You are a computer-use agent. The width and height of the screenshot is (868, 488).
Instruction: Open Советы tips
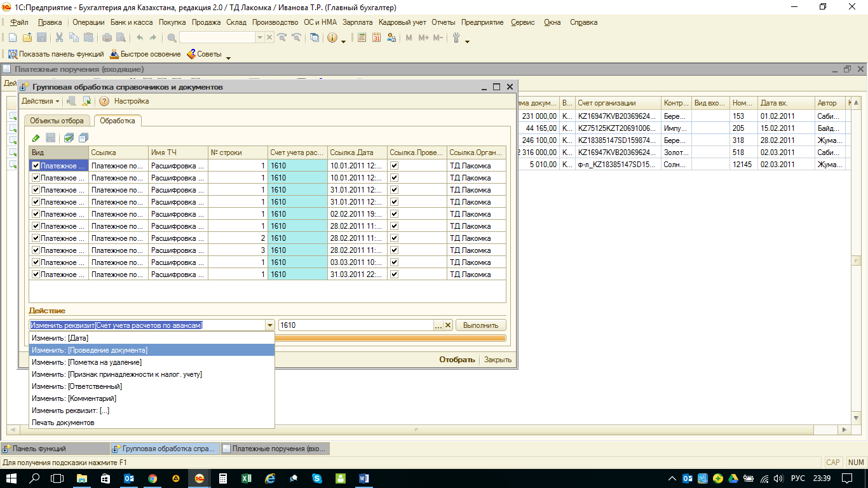coord(205,54)
